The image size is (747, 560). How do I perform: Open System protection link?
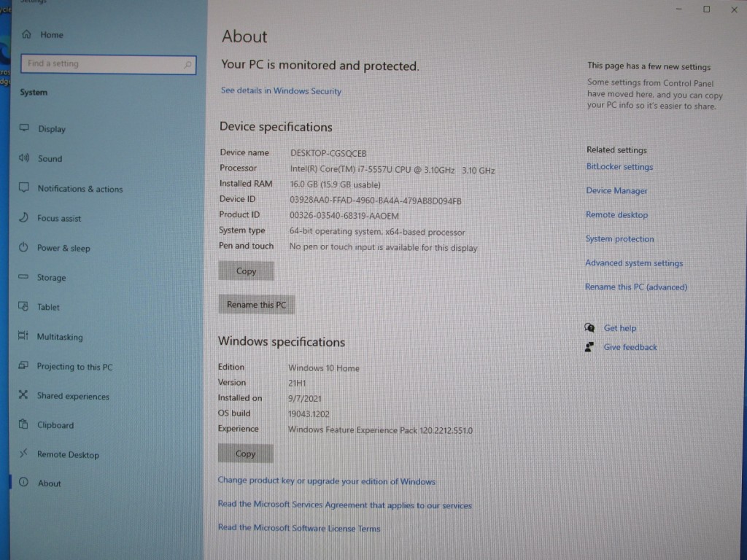click(x=619, y=238)
